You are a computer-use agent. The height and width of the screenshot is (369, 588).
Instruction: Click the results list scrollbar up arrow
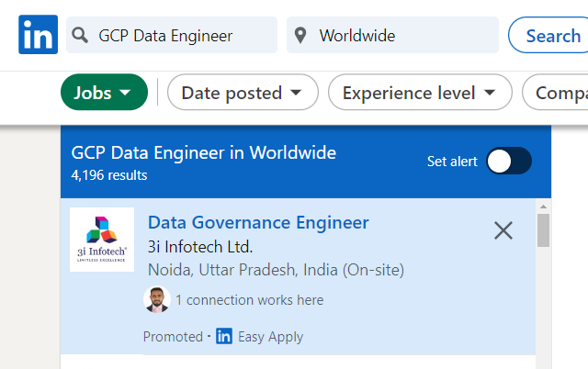click(543, 206)
